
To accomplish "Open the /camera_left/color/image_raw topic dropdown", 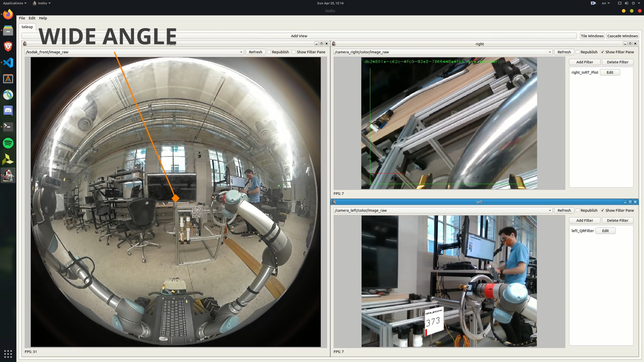I will point(550,210).
